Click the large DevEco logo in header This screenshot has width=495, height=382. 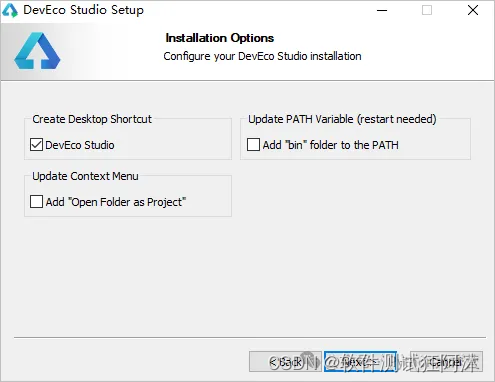click(37, 50)
